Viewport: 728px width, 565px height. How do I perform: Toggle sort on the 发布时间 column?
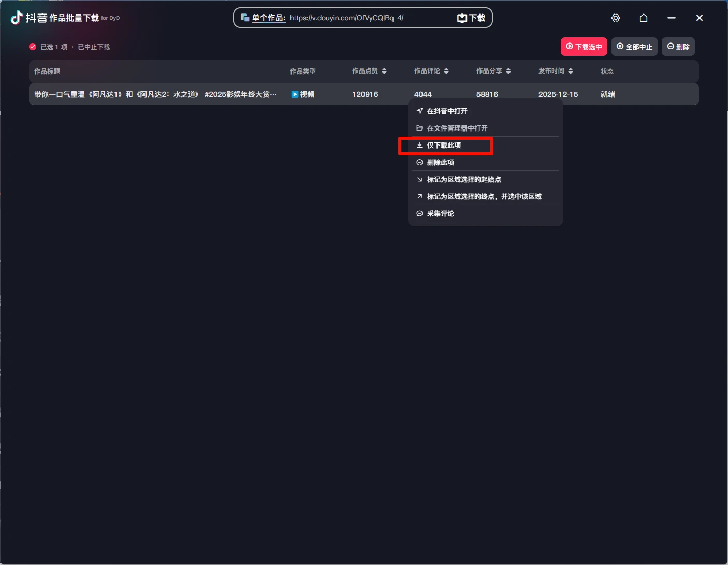(x=571, y=71)
